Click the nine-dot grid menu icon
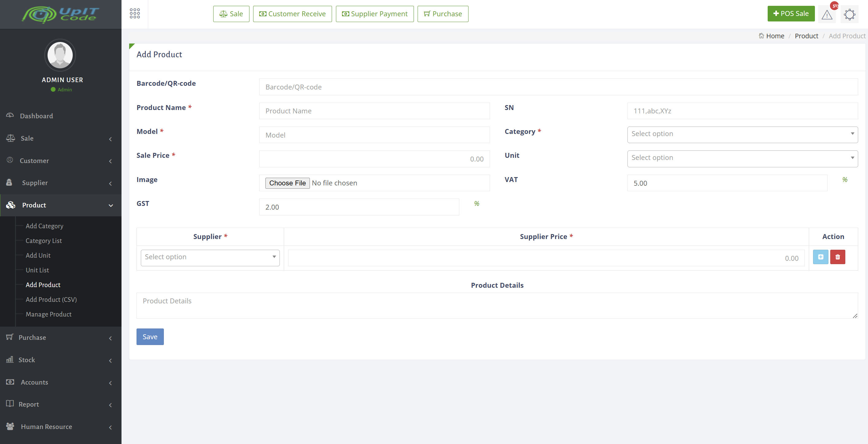This screenshot has width=868, height=444. pyautogui.click(x=135, y=13)
